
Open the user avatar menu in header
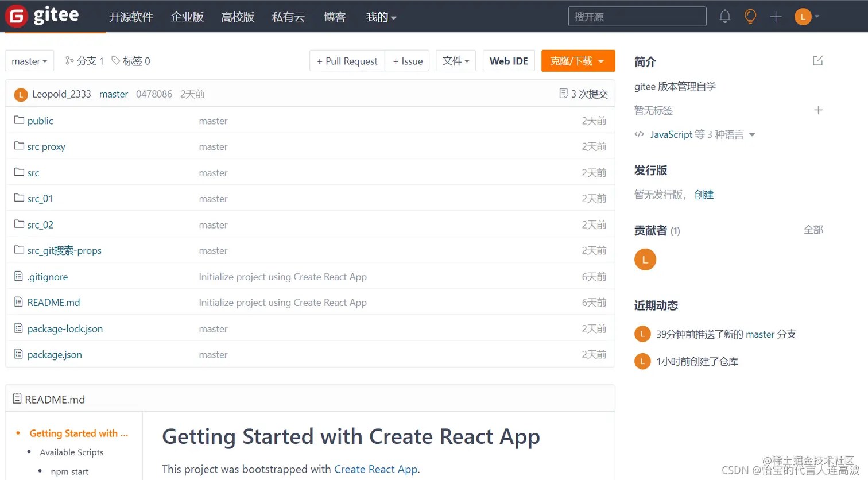(x=807, y=17)
